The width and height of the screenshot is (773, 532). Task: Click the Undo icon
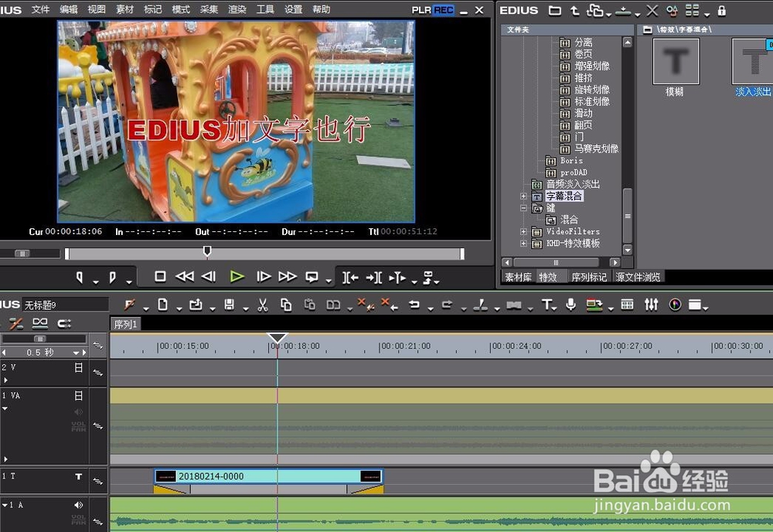coord(414,305)
